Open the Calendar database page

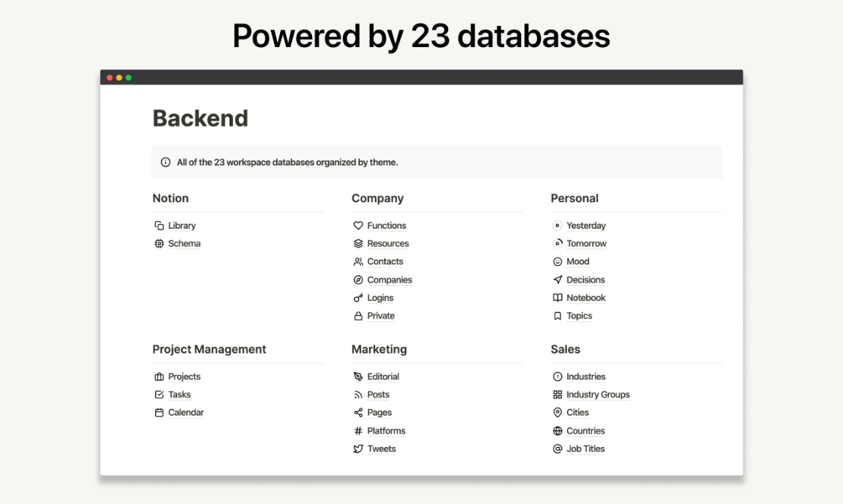(185, 413)
